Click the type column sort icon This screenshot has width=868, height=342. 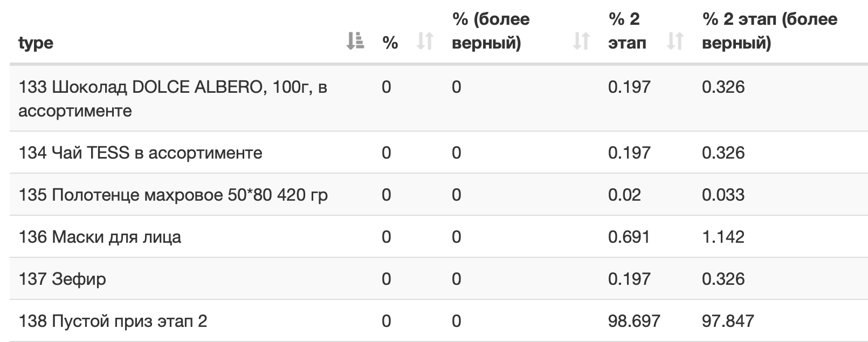point(355,42)
